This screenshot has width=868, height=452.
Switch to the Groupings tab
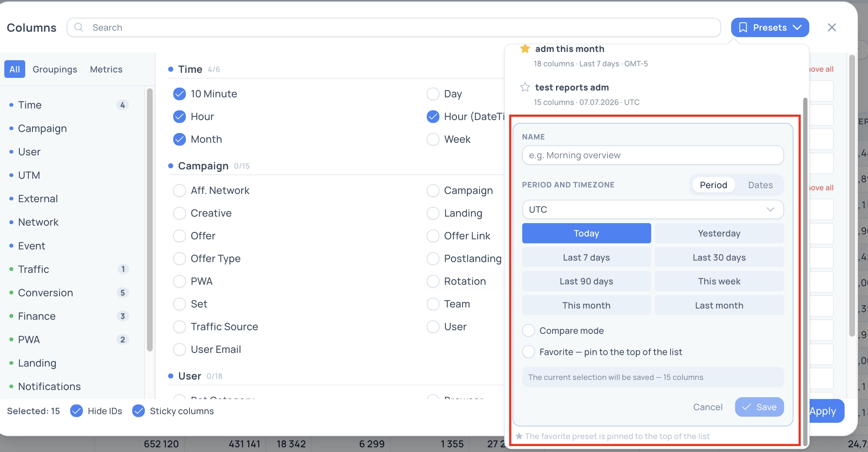coord(55,69)
